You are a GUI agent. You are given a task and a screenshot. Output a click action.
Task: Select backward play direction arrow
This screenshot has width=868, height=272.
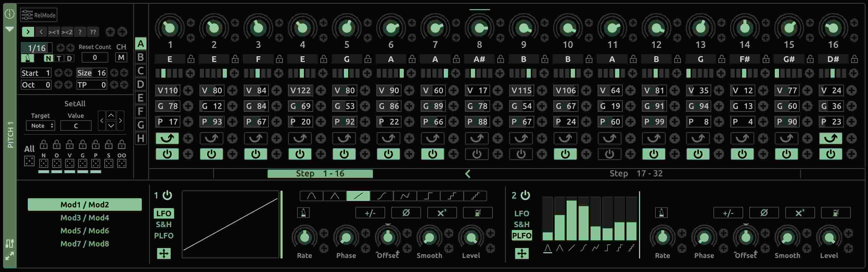coord(41,32)
